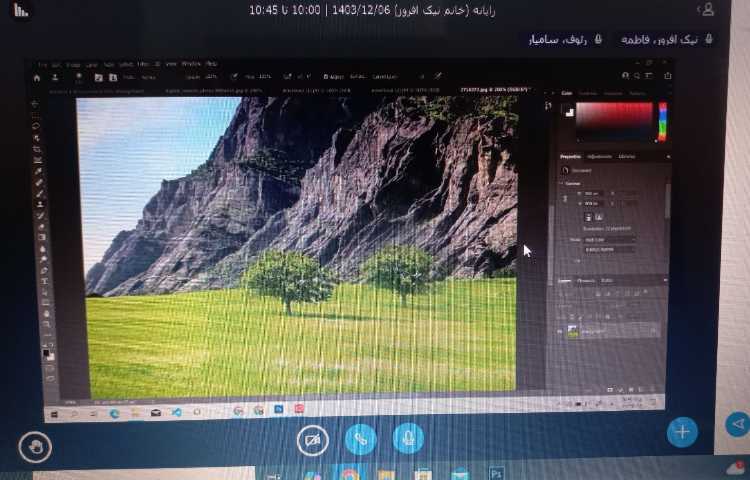Click the foreground color swatch in toolbar
This screenshot has width=750, height=480.
(46, 353)
